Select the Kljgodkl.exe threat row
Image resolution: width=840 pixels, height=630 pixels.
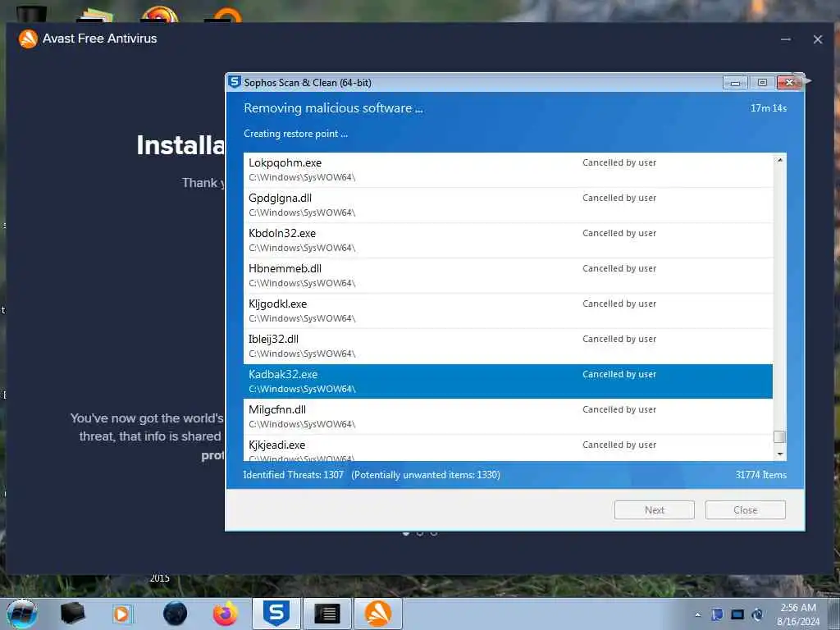(508, 311)
